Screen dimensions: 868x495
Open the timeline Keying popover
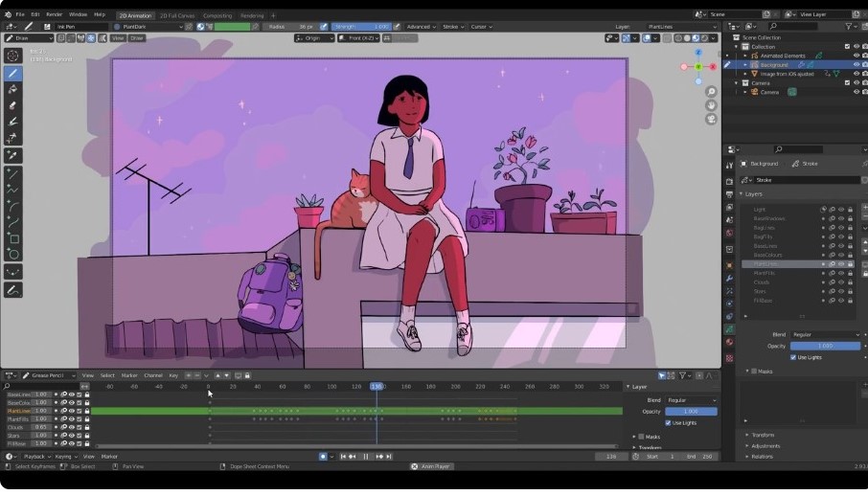pyautogui.click(x=66, y=457)
